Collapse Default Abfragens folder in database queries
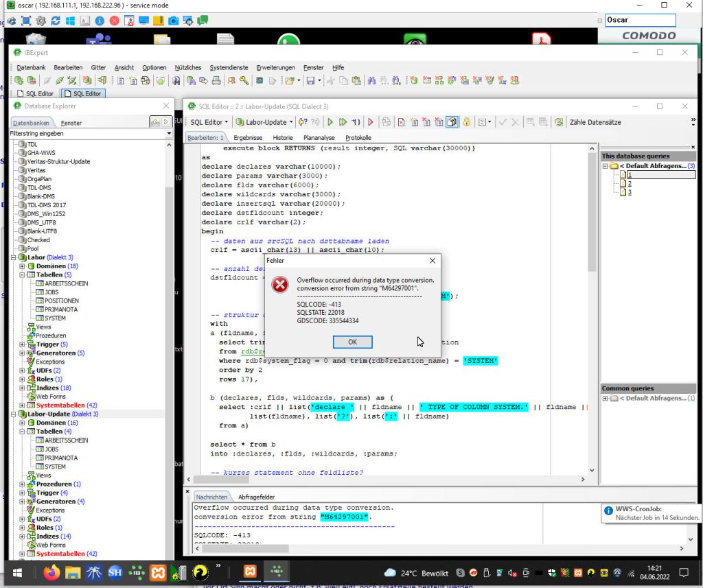 tap(605, 166)
